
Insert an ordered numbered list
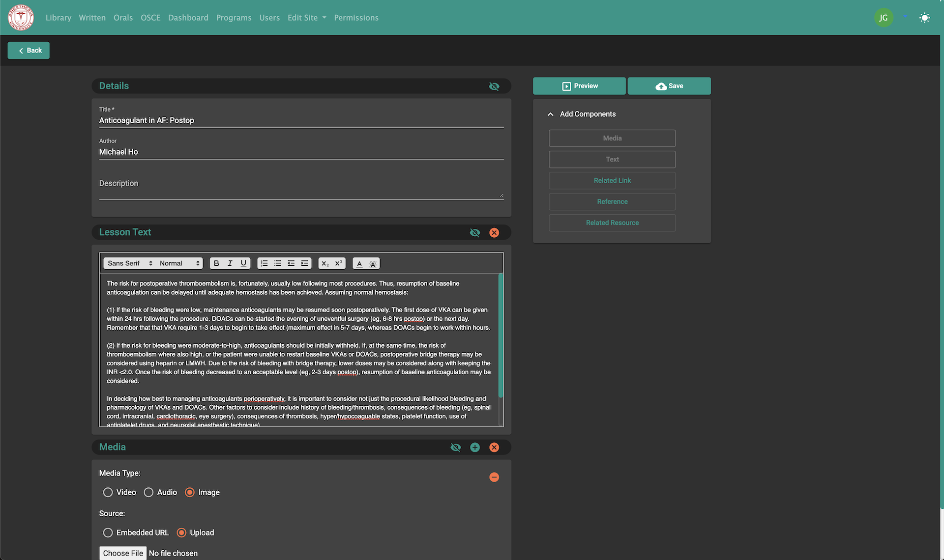point(264,263)
